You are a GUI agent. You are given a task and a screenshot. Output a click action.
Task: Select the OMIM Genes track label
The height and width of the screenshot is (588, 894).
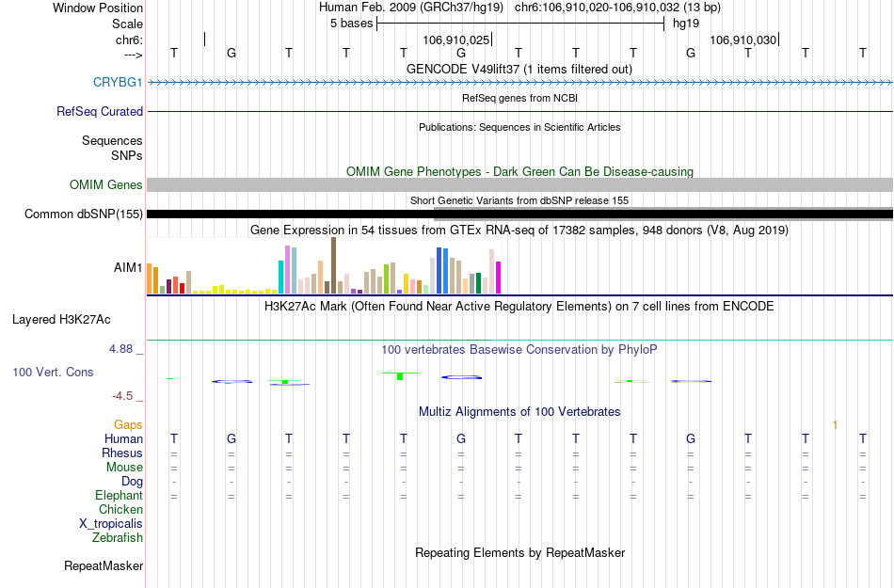105,184
